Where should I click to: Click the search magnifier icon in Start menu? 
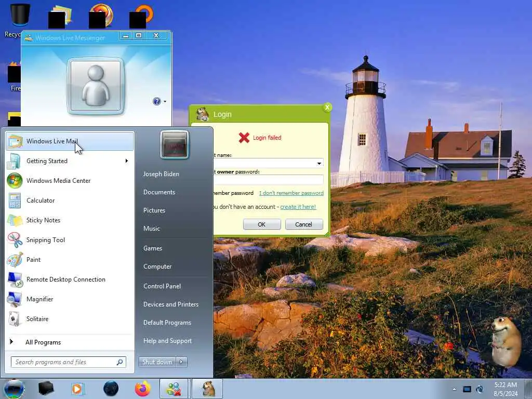pyautogui.click(x=120, y=362)
